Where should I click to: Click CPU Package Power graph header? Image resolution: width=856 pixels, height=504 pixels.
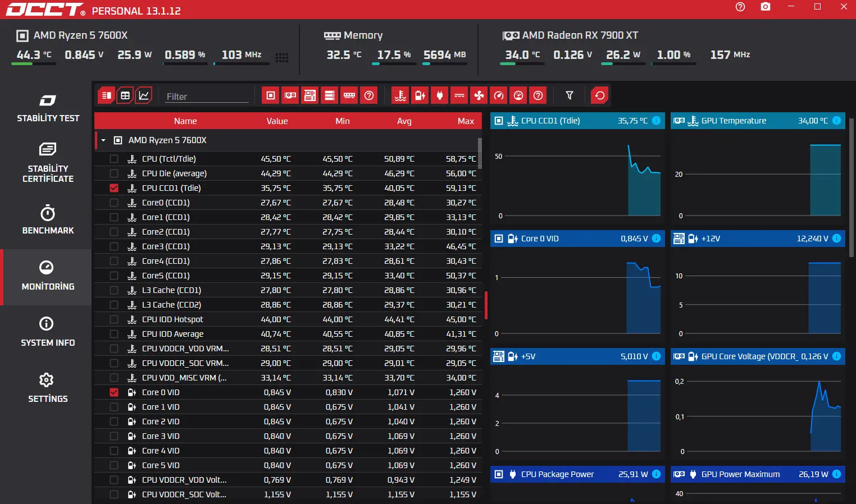pyautogui.click(x=577, y=474)
